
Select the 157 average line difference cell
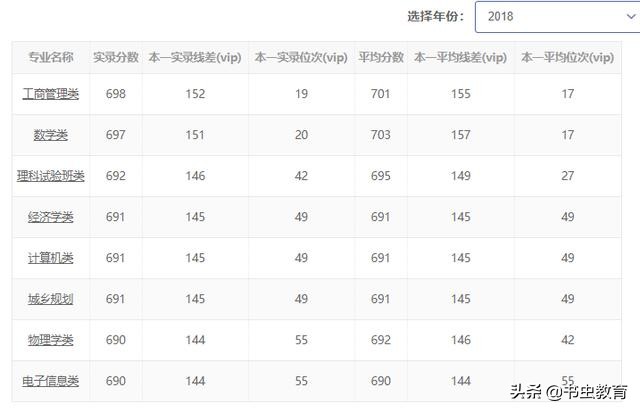[461, 135]
